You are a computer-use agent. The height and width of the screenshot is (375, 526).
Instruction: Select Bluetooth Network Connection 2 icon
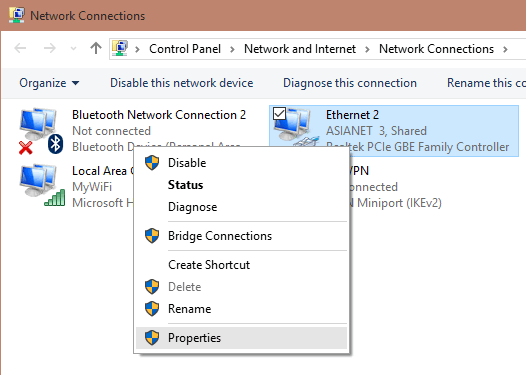point(41,131)
